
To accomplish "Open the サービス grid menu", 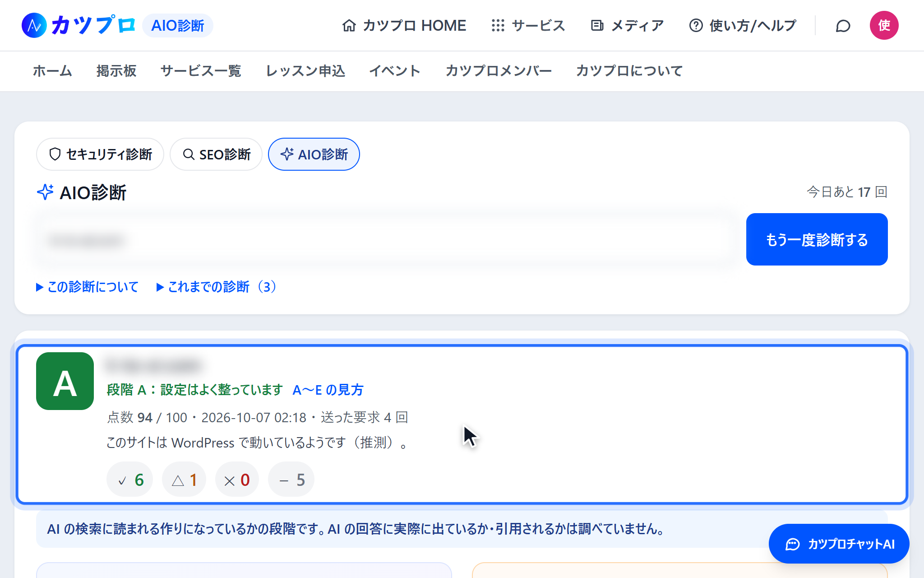I will click(528, 25).
